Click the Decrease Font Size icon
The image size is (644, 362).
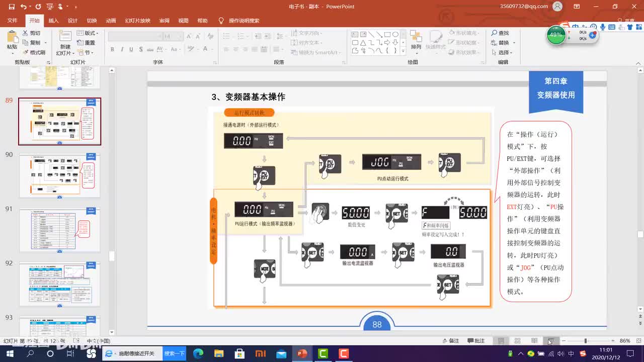pyautogui.click(x=198, y=36)
